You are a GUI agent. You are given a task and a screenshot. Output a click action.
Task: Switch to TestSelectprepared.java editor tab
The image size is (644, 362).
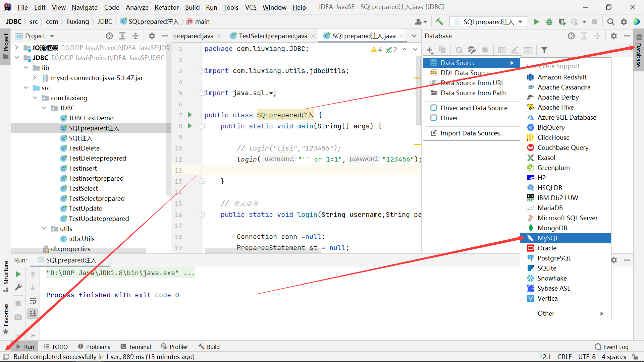273,36
